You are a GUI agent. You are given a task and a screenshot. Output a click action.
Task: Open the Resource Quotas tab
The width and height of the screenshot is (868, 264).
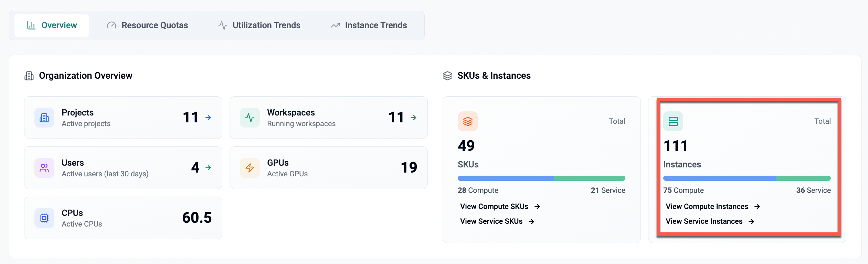[147, 25]
